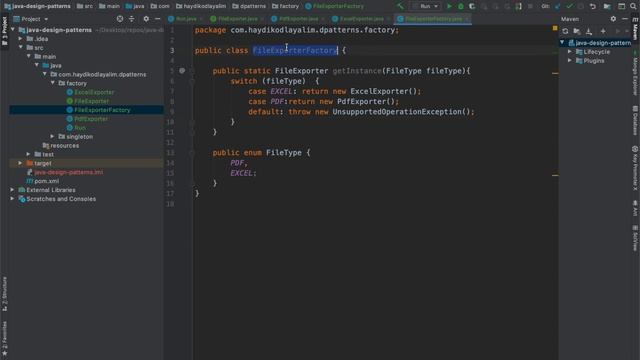The height and width of the screenshot is (360, 640).
Task: Open the Project view dropdown
Action: click(x=31, y=19)
